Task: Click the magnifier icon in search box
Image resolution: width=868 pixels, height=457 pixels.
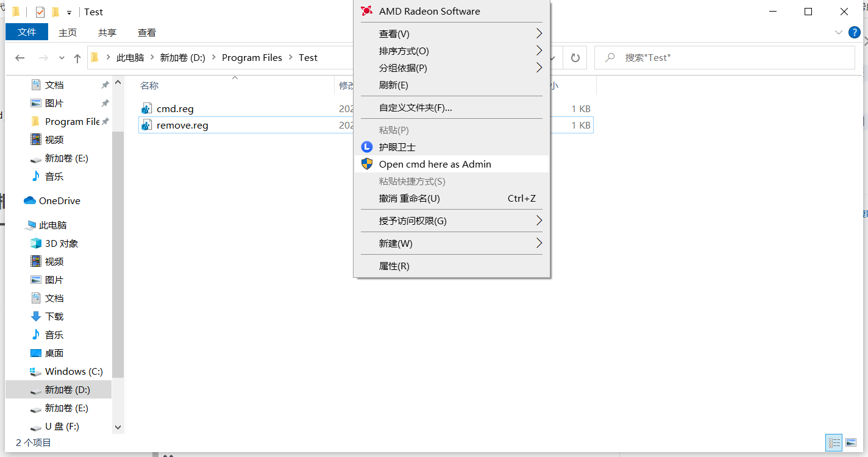Action: 609,58
